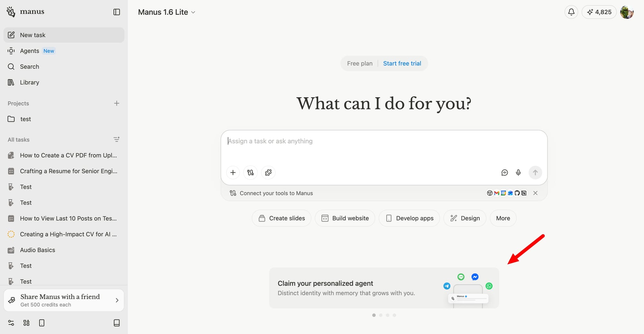
Task: Open the More options chip
Action: pos(503,218)
